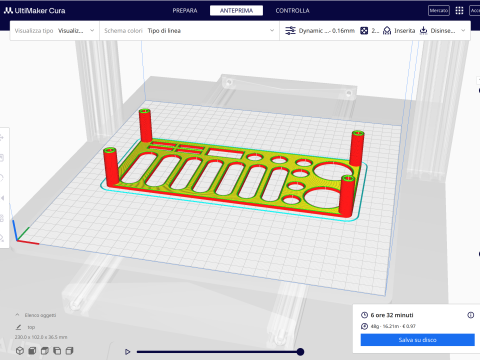Click the material spool icon beside 48g
Viewport: 480px width, 360px height.
pos(364,326)
